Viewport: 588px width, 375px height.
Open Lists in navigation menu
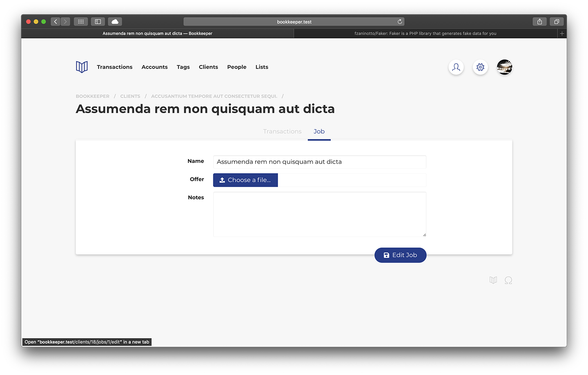coord(262,67)
